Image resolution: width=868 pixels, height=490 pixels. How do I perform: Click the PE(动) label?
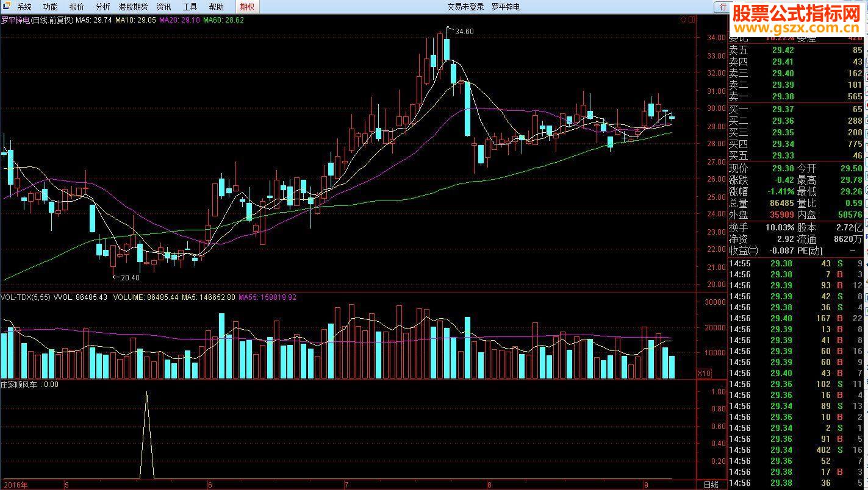pos(809,250)
